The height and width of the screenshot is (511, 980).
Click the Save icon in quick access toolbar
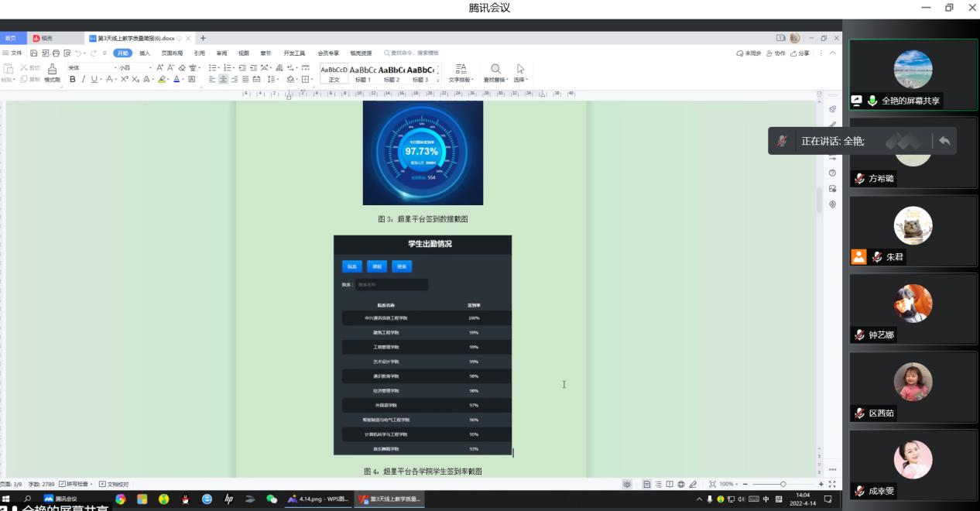[33, 53]
